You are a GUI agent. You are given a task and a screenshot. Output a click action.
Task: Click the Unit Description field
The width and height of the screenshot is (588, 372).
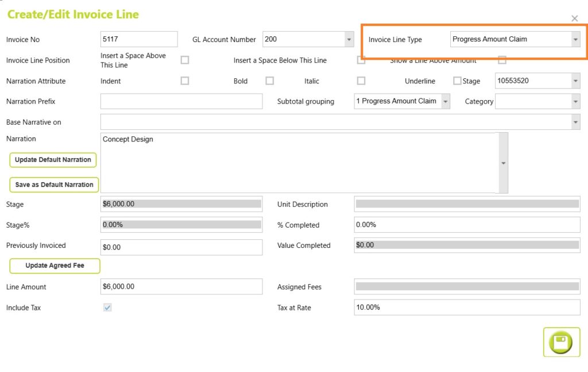(x=467, y=204)
